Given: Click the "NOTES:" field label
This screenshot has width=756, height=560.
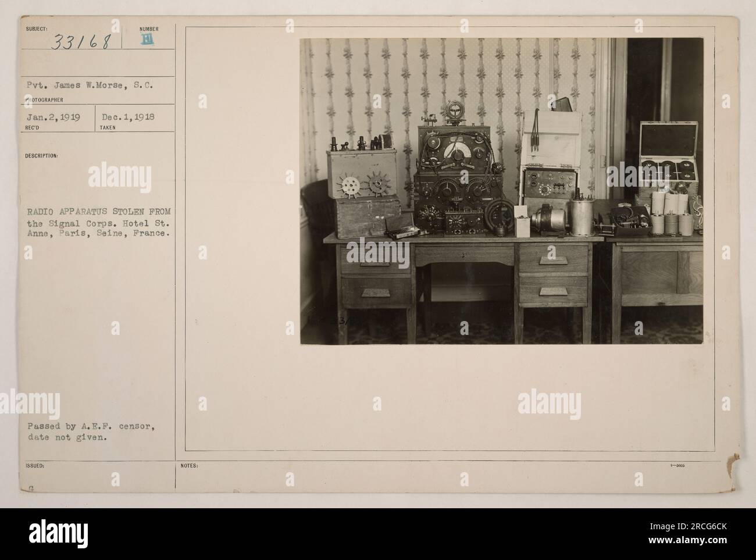Looking at the screenshot, I should (x=190, y=466).
